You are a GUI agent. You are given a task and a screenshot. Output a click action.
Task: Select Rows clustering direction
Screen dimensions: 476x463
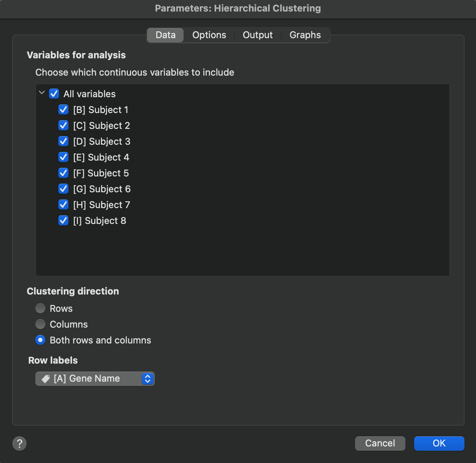[40, 309]
